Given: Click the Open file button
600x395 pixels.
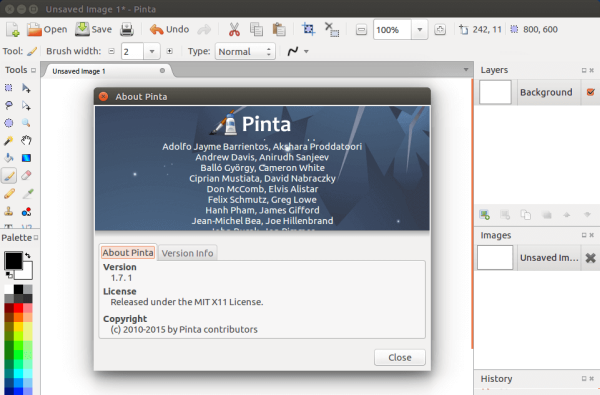Looking at the screenshot, I should (47, 29).
